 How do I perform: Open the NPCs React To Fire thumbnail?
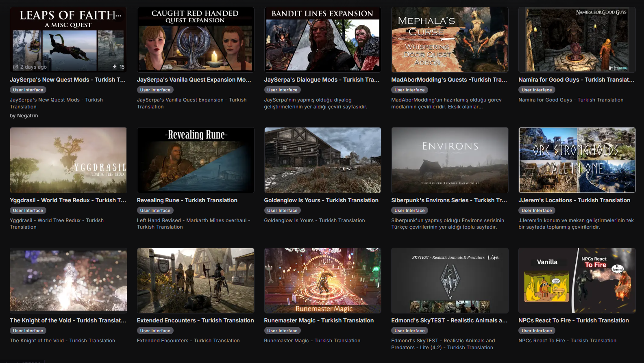(577, 281)
